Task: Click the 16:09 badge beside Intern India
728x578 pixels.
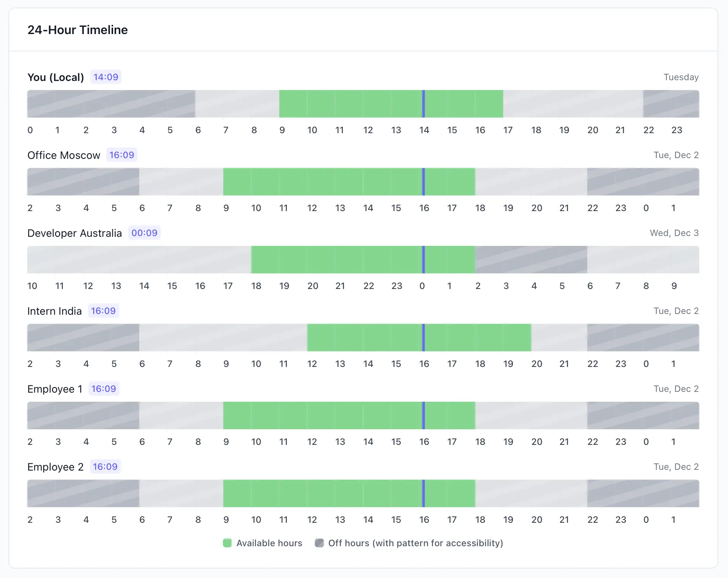Action: pyautogui.click(x=103, y=311)
